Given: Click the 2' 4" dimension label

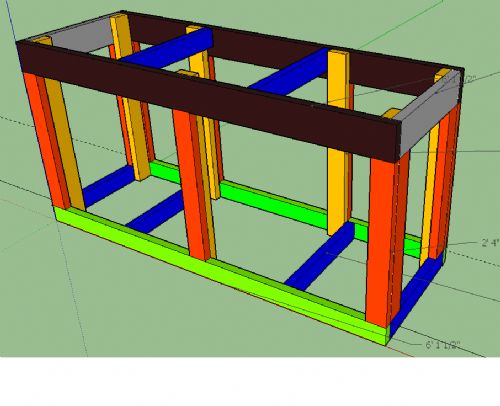Looking at the screenshot, I should (x=490, y=243).
